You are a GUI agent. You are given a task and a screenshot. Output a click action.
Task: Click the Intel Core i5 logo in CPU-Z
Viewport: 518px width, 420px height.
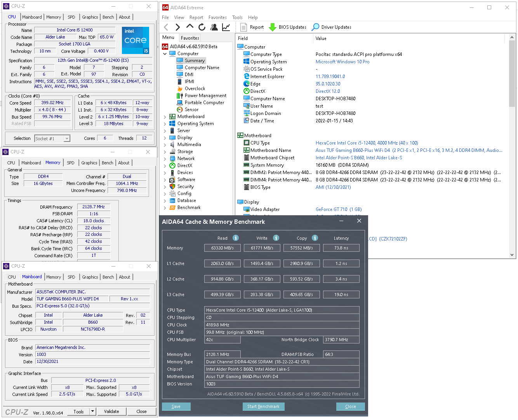pos(136,40)
